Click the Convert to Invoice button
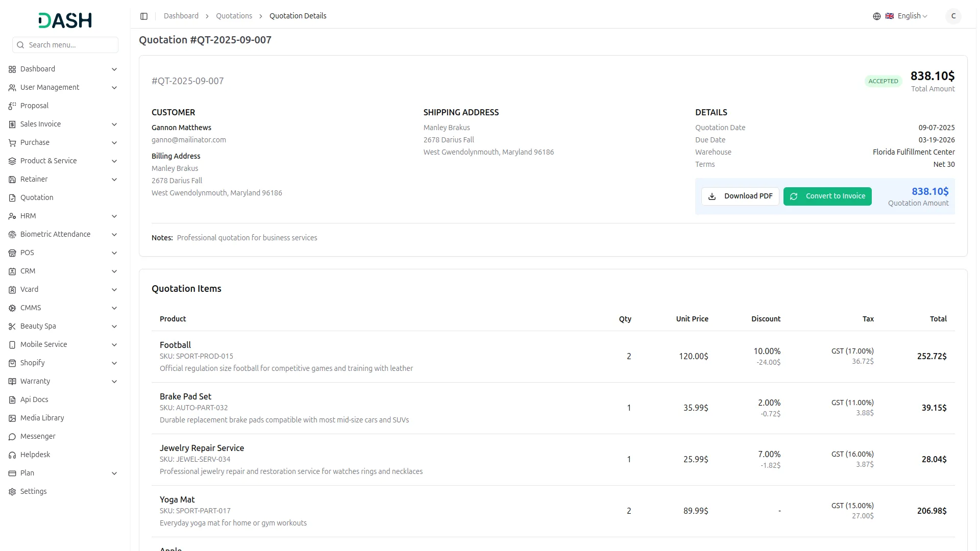The width and height of the screenshot is (980, 551). point(827,196)
